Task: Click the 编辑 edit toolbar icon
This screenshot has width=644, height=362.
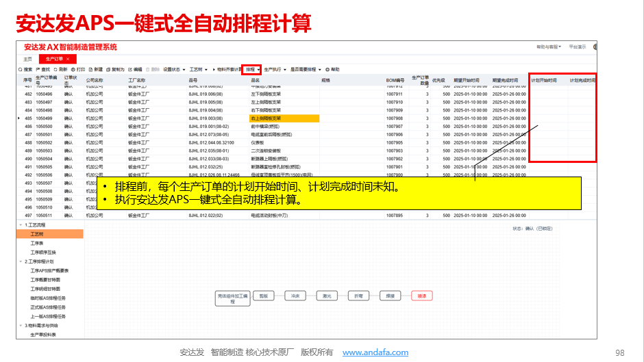Action: point(130,69)
